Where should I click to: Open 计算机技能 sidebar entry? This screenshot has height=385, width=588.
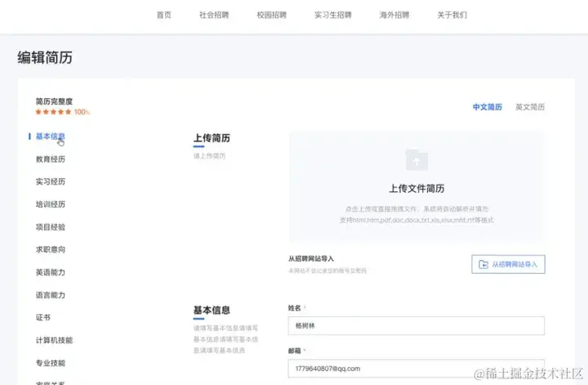pyautogui.click(x=54, y=340)
